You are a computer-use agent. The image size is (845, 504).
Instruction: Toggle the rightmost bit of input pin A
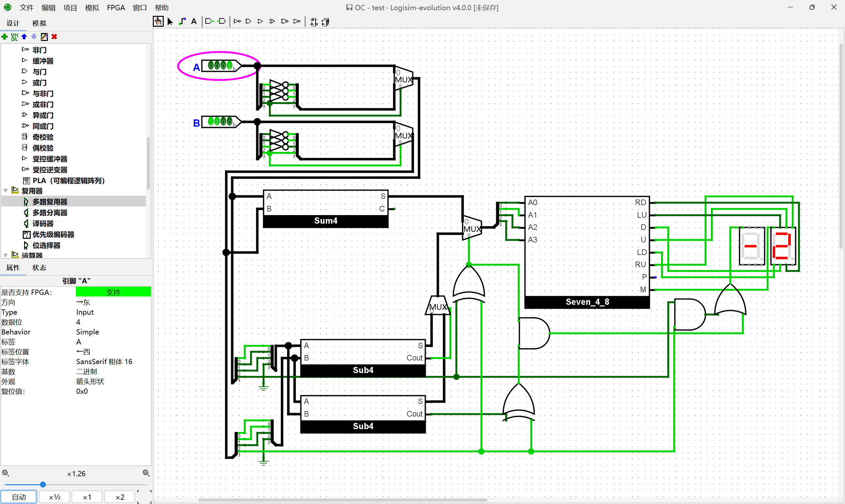[x=230, y=66]
